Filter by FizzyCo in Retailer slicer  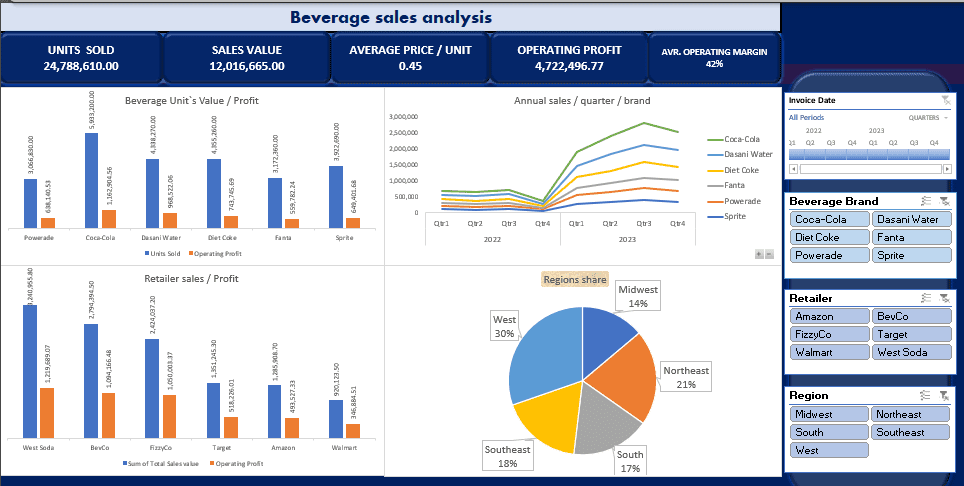829,334
